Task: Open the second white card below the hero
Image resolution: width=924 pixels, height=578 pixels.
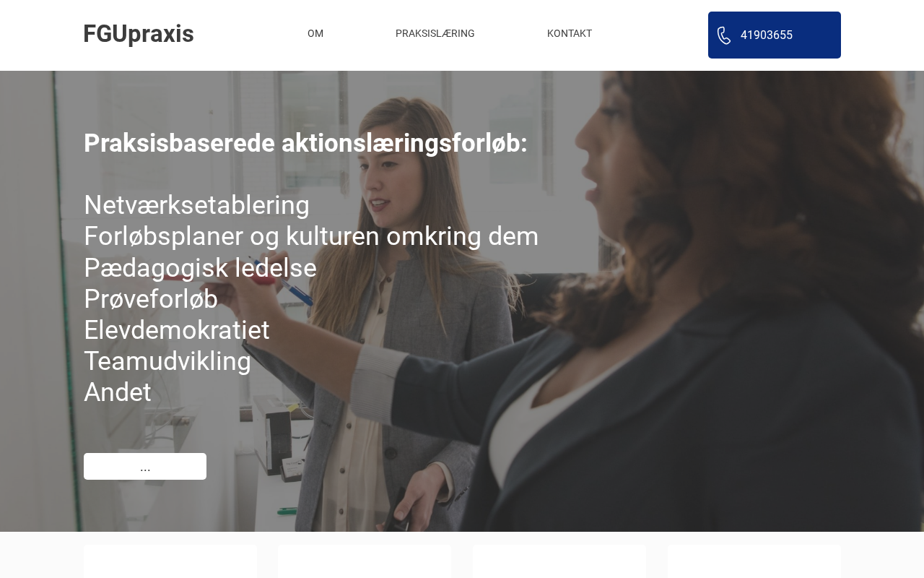Action: click(365, 561)
